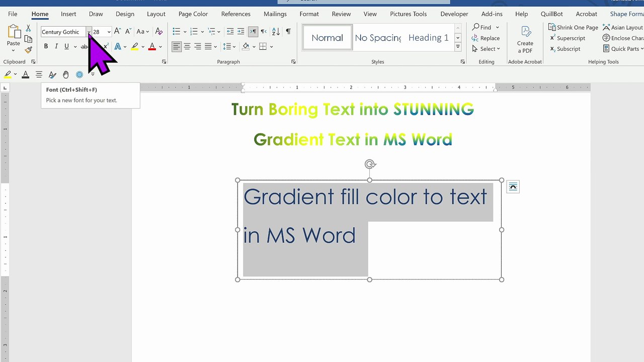Sort the selection with the A-Z icon

276,32
